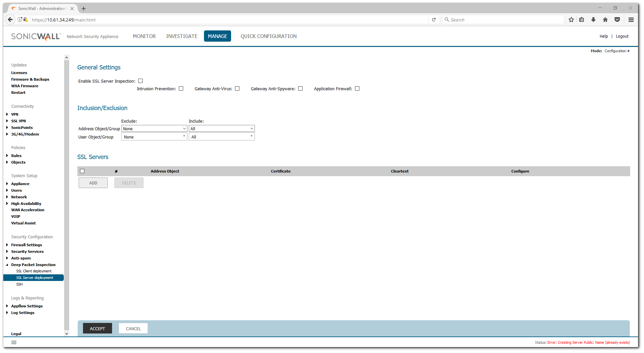This screenshot has height=353, width=644.
Task: Toggle the Intrusion Prevention checkbox
Action: tap(181, 89)
